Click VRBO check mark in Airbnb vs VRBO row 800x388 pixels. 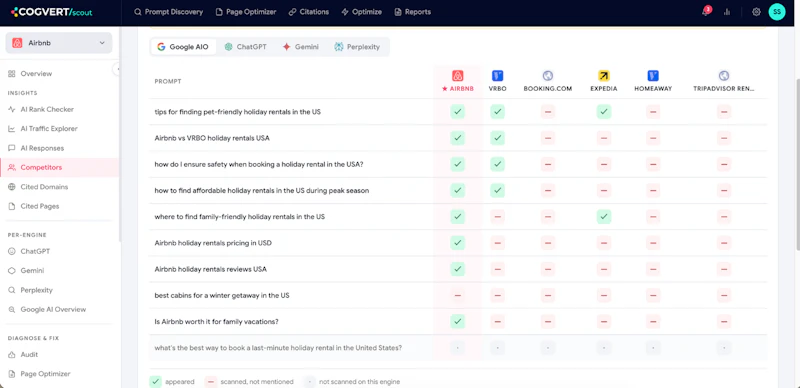click(497, 138)
